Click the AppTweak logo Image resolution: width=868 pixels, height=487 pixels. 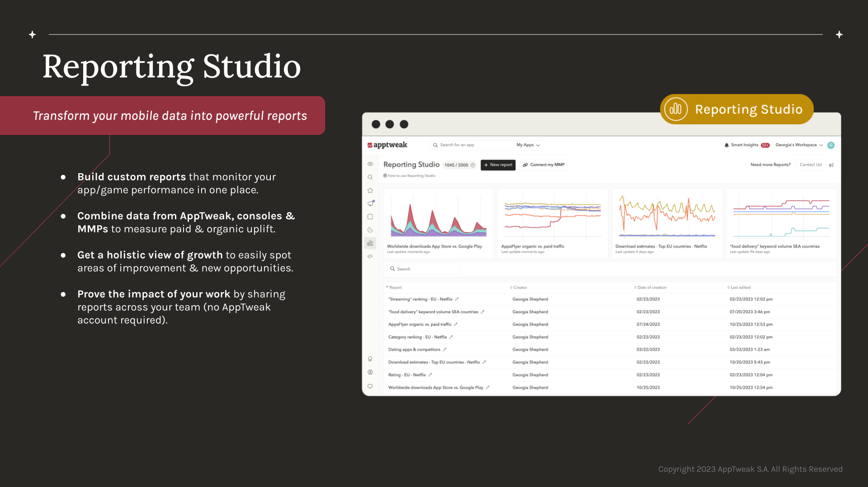tap(387, 145)
